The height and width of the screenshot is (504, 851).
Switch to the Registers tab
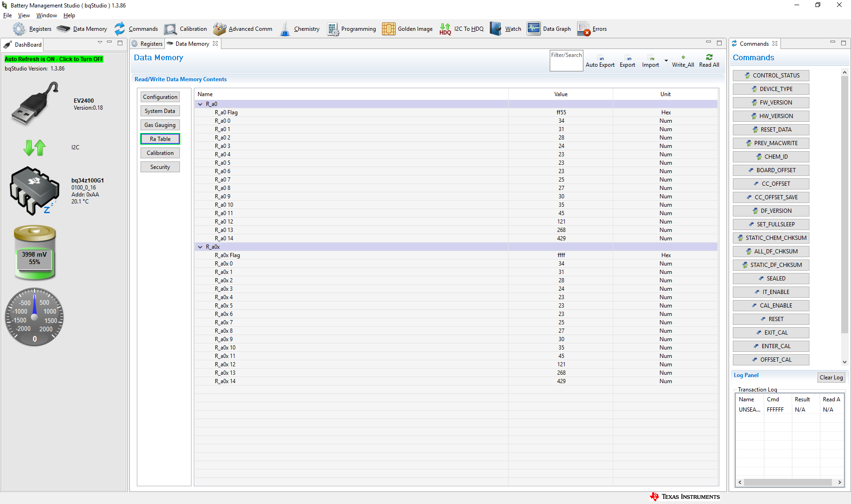148,44
